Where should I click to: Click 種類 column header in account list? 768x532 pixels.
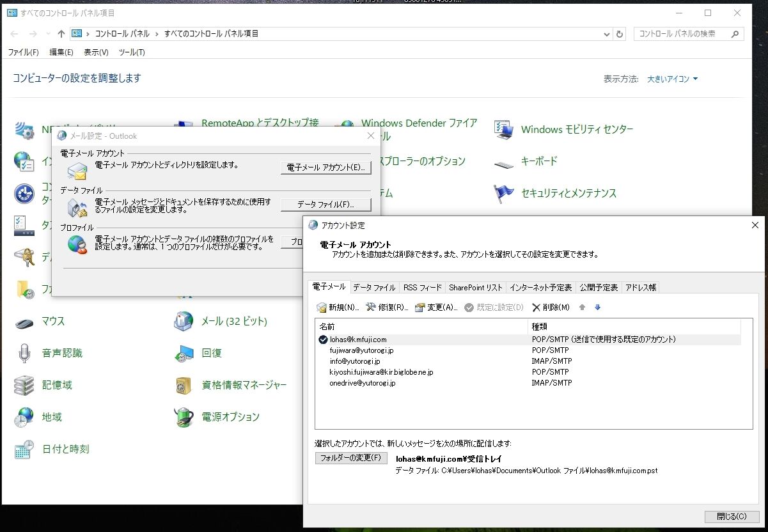pyautogui.click(x=634, y=327)
